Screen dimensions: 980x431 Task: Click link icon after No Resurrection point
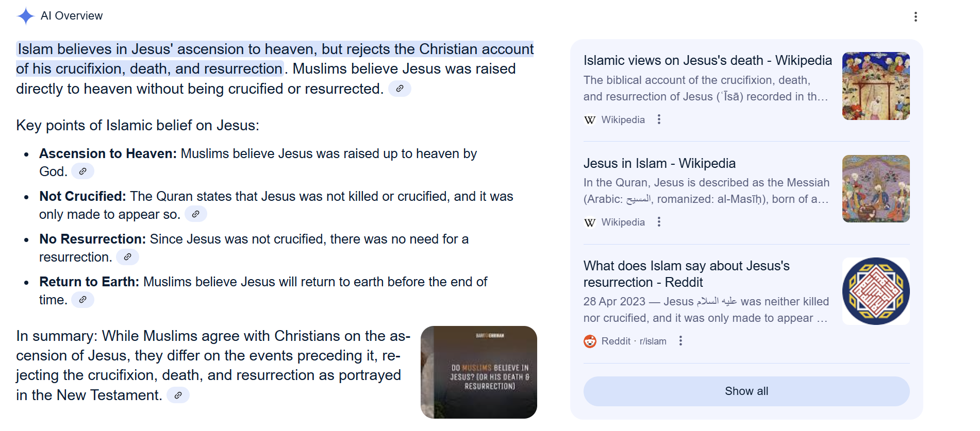127,256
